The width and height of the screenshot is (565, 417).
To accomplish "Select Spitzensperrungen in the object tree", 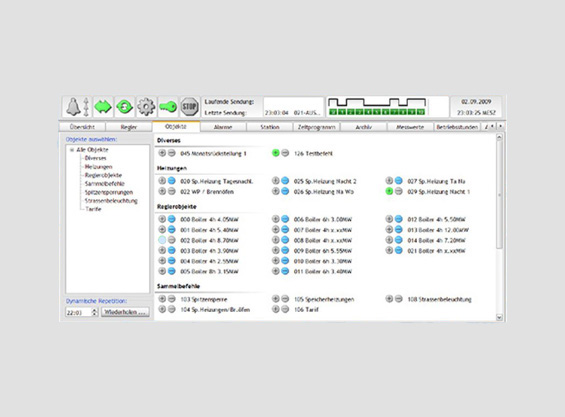I will [109, 192].
